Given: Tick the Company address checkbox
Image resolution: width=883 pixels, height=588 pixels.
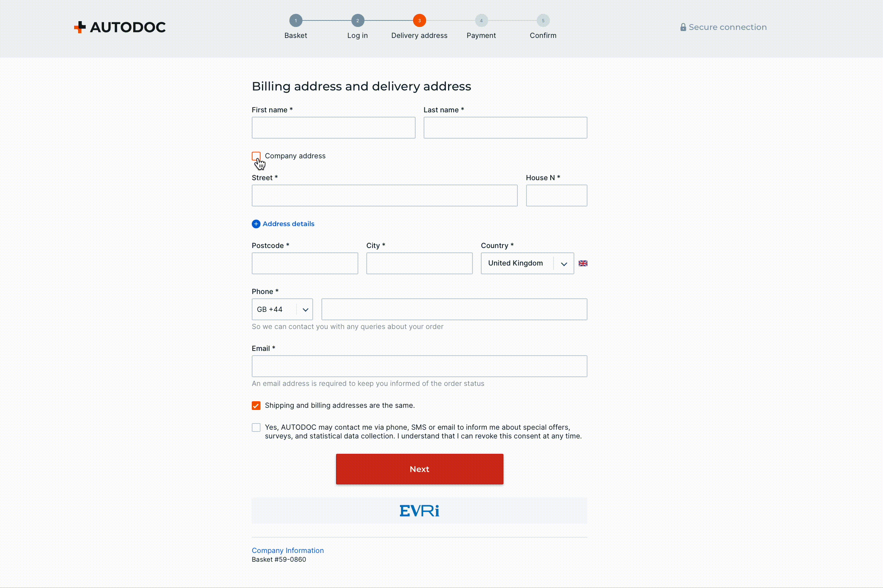Looking at the screenshot, I should pyautogui.click(x=256, y=156).
